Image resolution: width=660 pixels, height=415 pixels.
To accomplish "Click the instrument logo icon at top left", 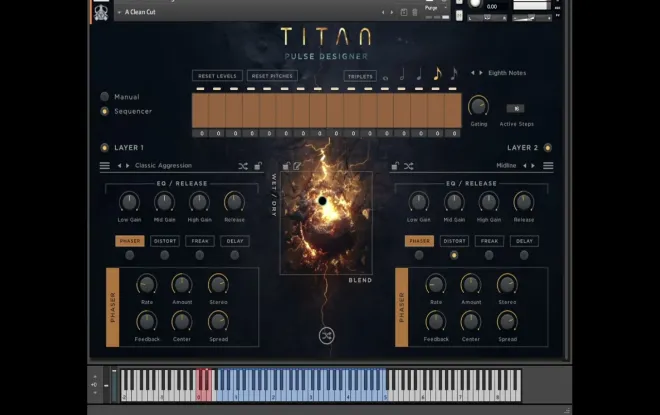I will 101,13.
